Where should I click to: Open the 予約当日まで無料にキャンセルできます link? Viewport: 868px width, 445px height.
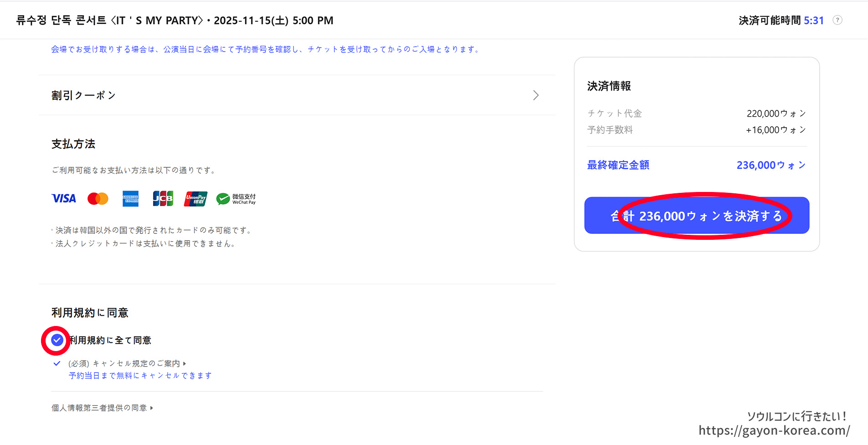[x=139, y=375]
